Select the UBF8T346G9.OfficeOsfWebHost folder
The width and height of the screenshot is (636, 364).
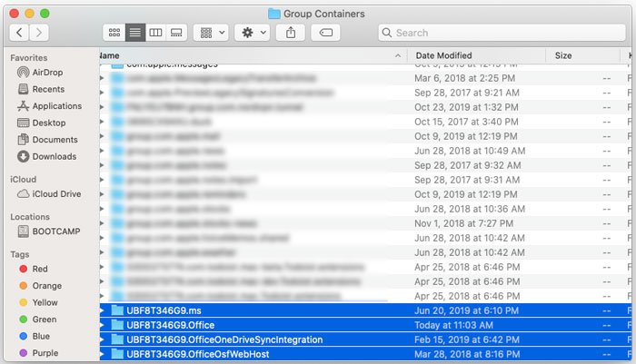coord(365,354)
